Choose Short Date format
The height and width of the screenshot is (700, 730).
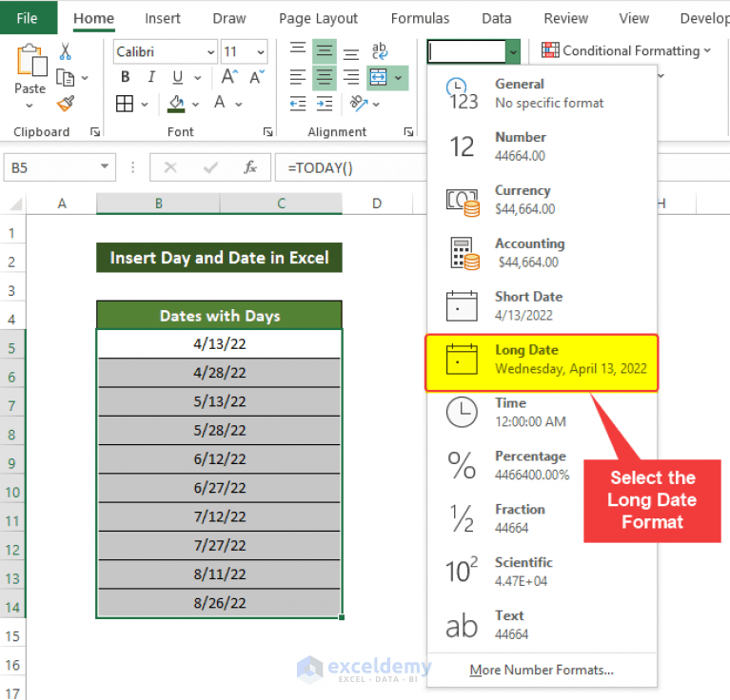542,305
